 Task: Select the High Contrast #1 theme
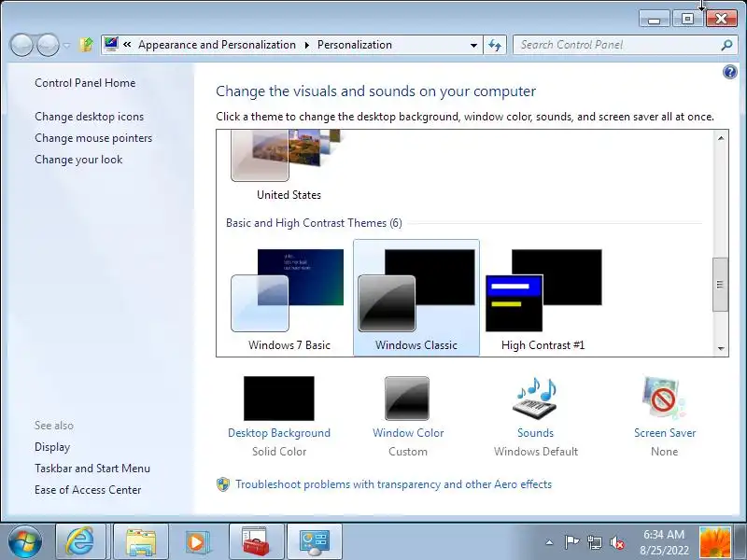point(543,298)
